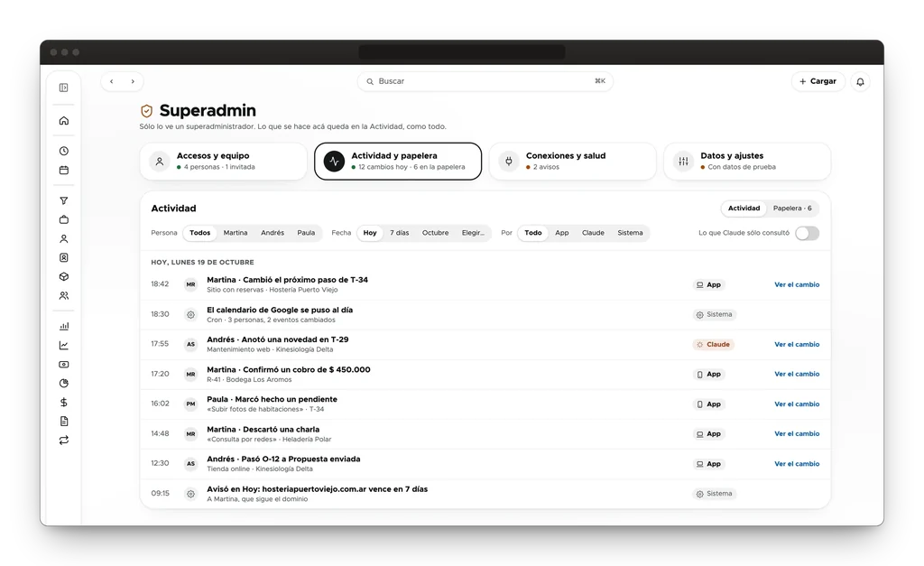Click 'Martina · Cambió el próximo paso de T-34'

(x=287, y=280)
